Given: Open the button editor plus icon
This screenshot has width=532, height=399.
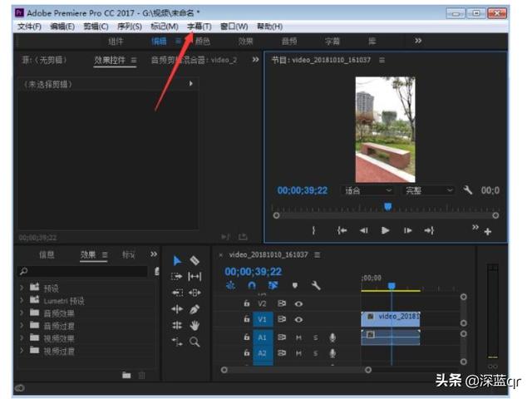Looking at the screenshot, I should [488, 232].
